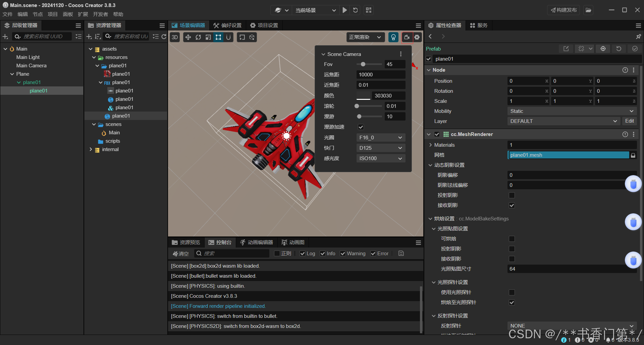Viewport: 644px width, 345px height.
Task: Toggle the snap magnet tool
Action: pyautogui.click(x=228, y=37)
